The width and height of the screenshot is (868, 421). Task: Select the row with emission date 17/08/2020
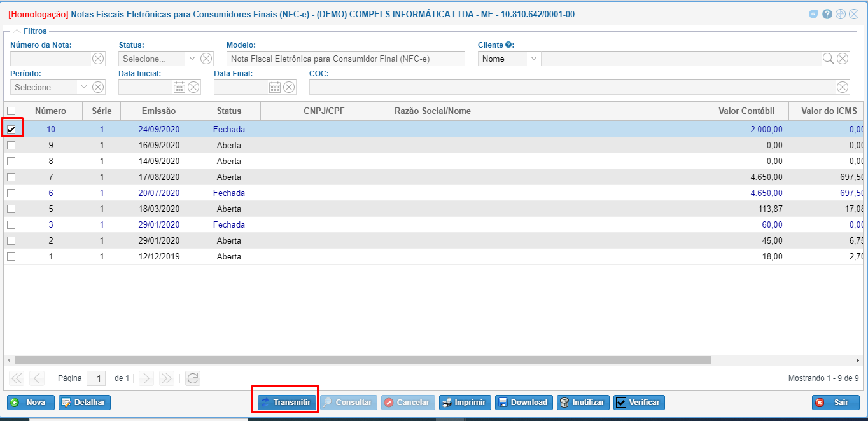click(434, 177)
